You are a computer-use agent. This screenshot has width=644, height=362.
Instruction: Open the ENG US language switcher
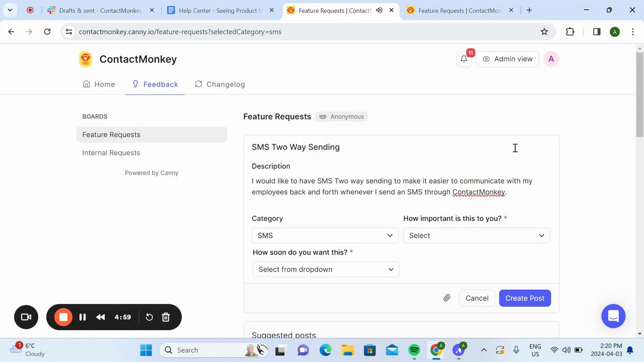click(535, 350)
